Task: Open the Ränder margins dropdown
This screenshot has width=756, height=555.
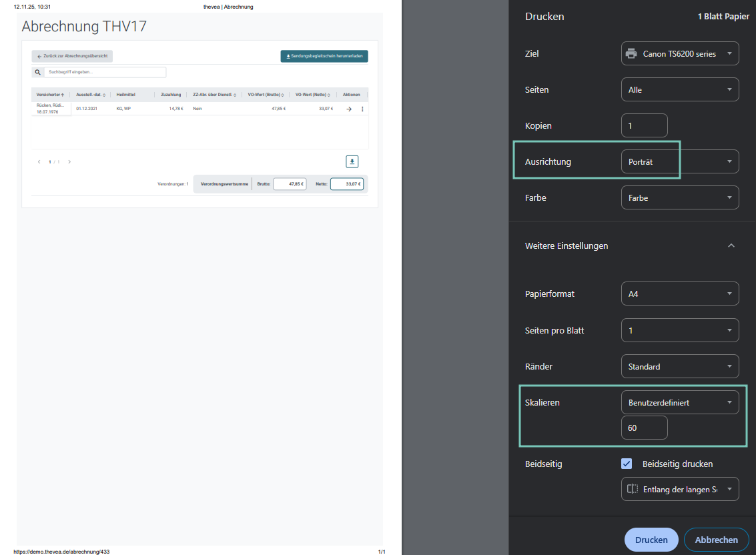Action: click(x=680, y=366)
